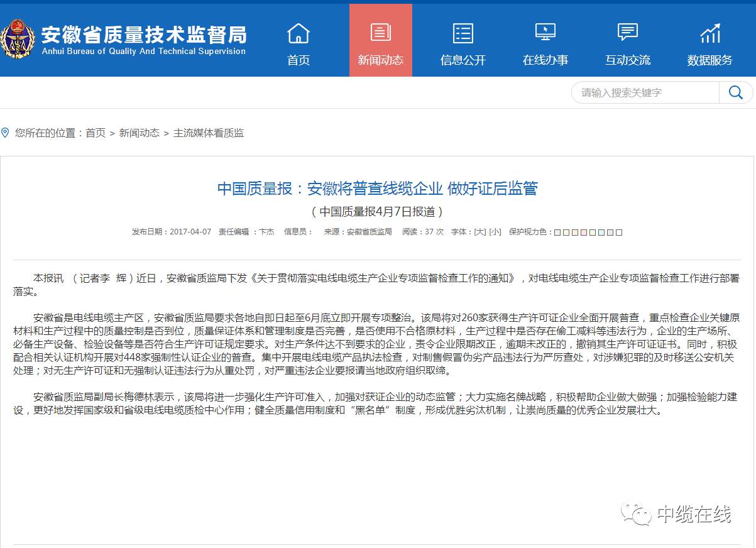
Task: Open 数据服务 data services
Action: [x=710, y=45]
